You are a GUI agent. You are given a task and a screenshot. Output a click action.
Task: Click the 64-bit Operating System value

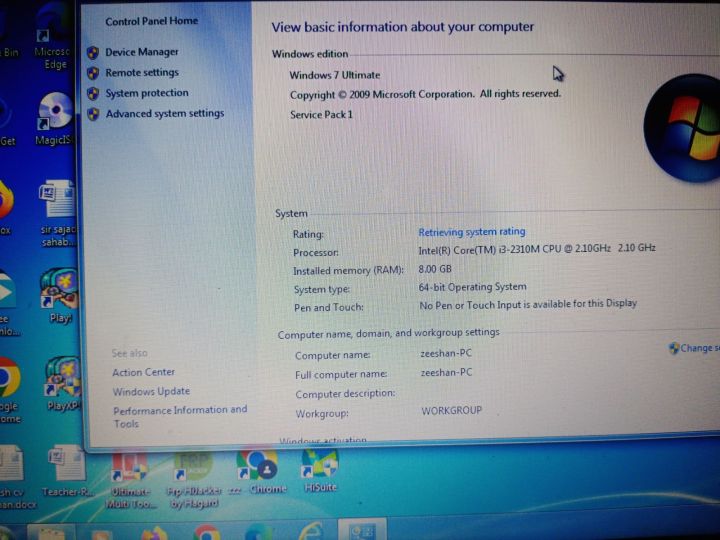click(x=472, y=287)
